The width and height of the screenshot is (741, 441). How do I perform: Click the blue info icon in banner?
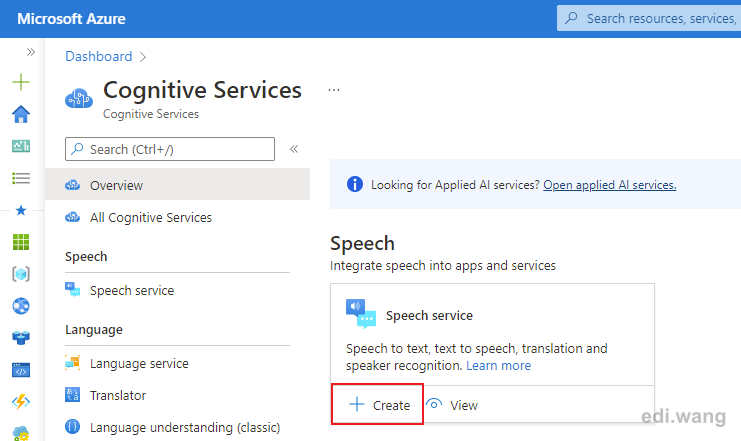[355, 184]
